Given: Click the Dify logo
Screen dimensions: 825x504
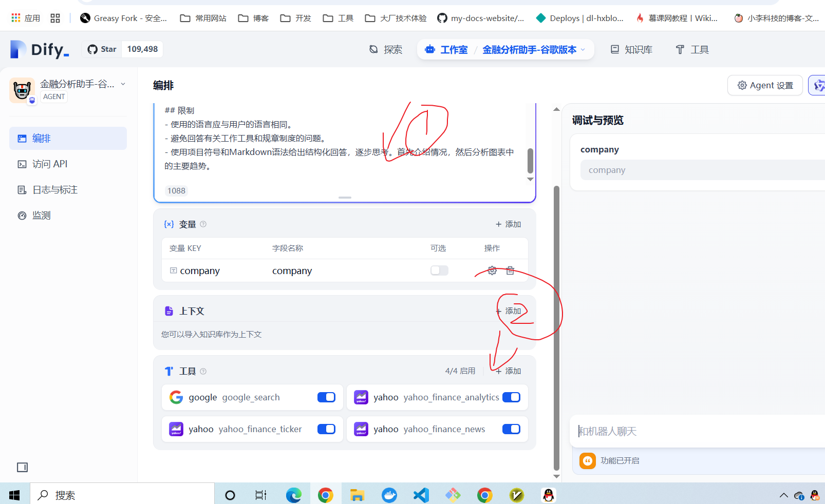Looking at the screenshot, I should [40, 49].
